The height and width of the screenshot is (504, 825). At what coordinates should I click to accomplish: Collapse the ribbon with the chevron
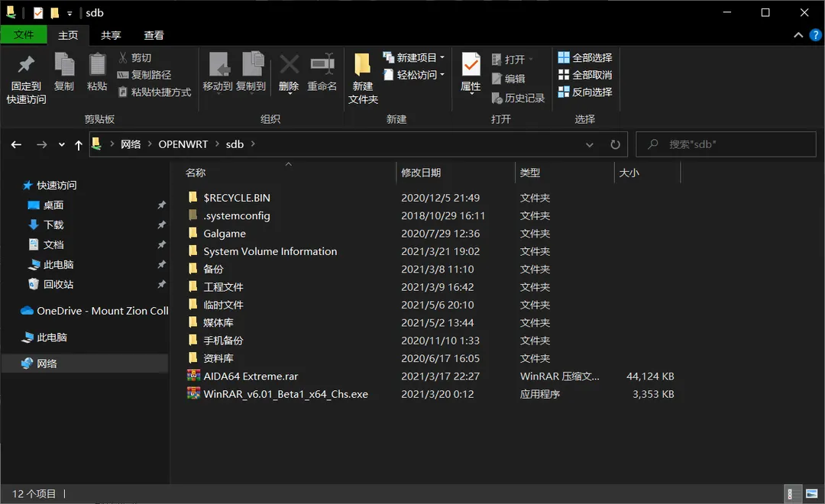[x=798, y=35]
